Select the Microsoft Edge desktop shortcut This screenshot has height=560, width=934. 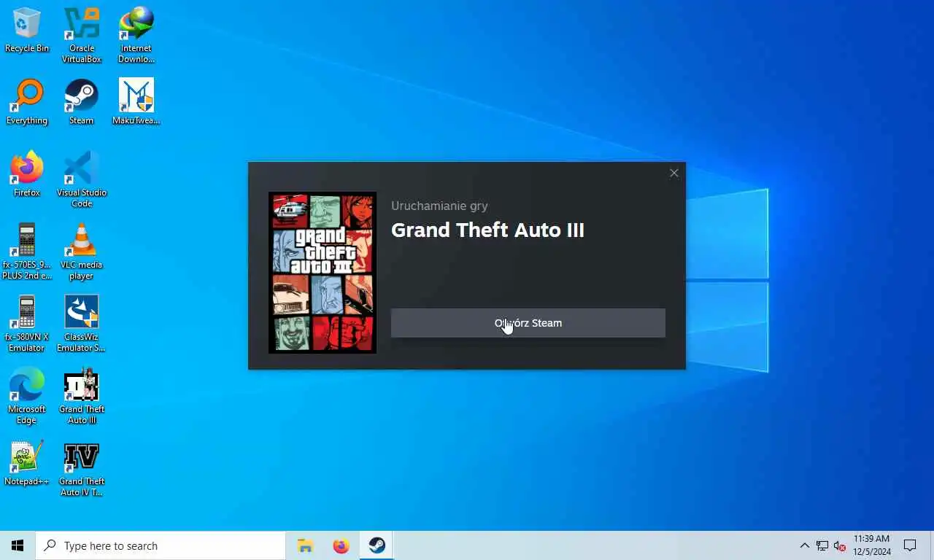(27, 396)
